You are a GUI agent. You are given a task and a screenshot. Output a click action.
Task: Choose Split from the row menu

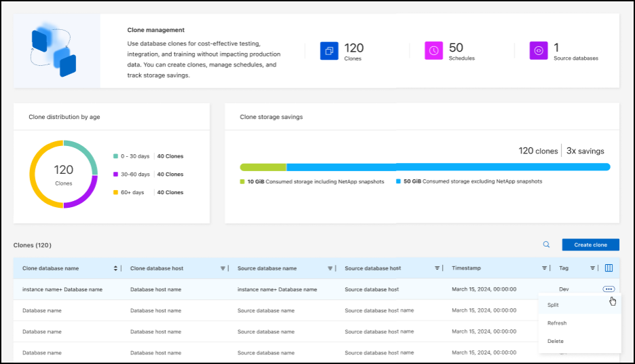click(554, 305)
